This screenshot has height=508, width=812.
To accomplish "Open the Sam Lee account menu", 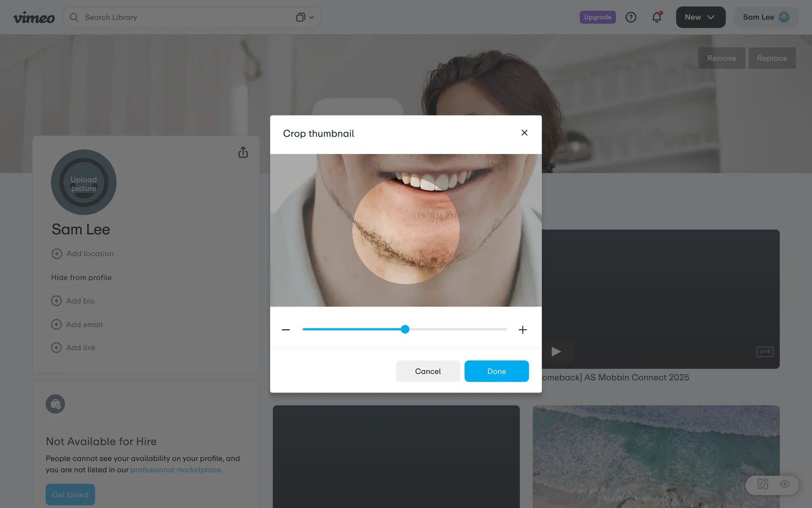I will [x=766, y=17].
